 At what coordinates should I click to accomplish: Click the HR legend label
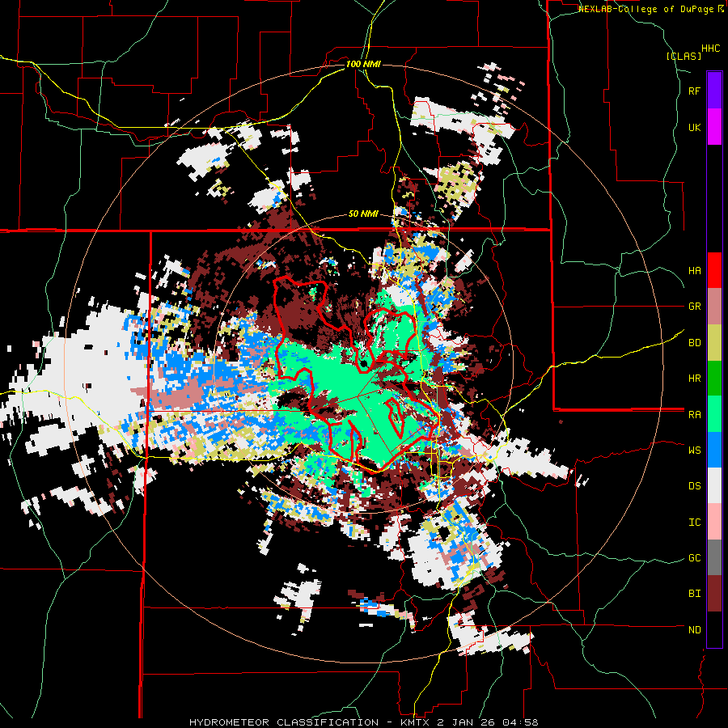click(694, 379)
